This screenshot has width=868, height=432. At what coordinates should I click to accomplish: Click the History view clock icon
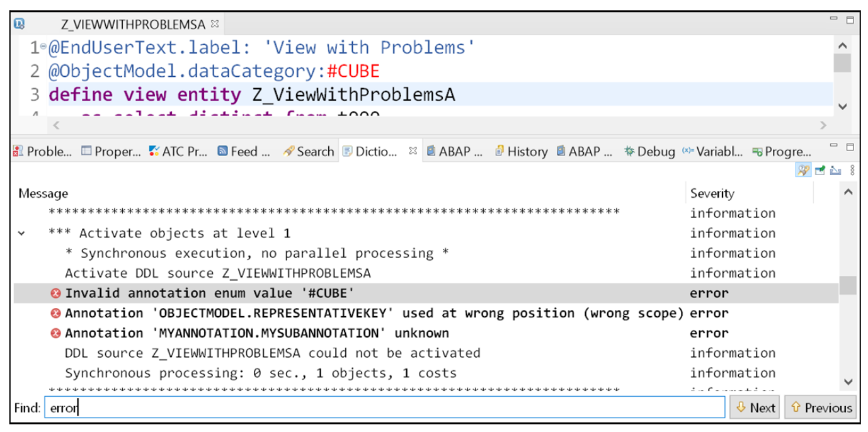[x=498, y=151]
